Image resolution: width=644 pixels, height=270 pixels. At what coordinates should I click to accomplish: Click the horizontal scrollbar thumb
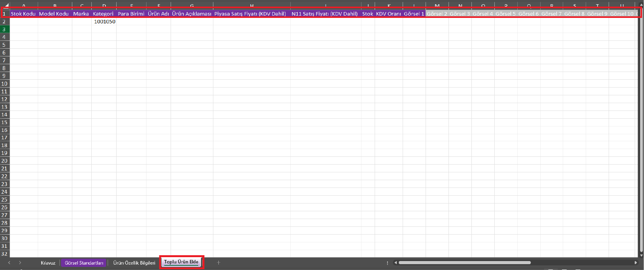464,263
